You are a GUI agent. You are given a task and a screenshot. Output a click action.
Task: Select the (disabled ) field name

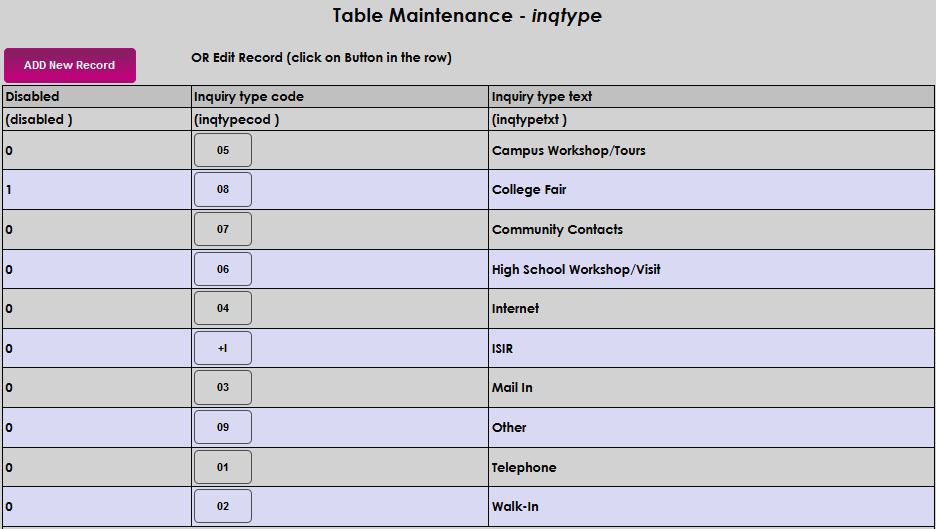coord(39,119)
